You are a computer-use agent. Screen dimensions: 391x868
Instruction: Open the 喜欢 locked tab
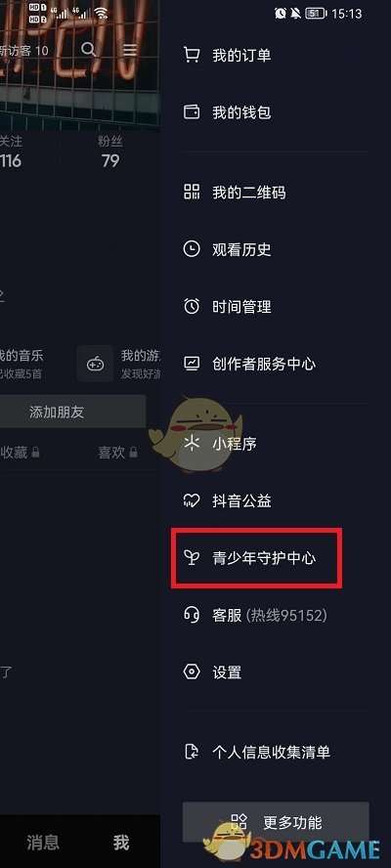(117, 453)
